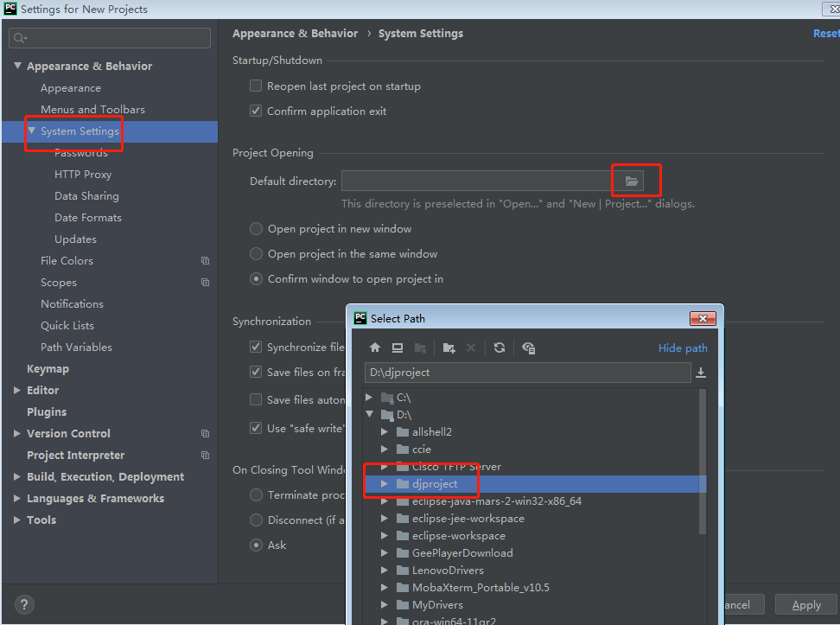
Task: Expand the Editor settings section
Action: point(16,390)
